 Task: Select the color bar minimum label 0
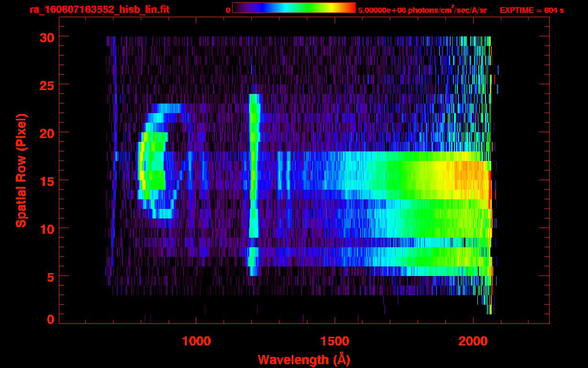pos(228,10)
